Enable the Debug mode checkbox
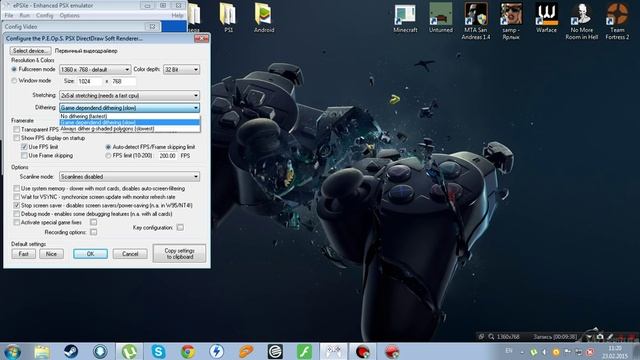The image size is (640, 360). (16, 214)
